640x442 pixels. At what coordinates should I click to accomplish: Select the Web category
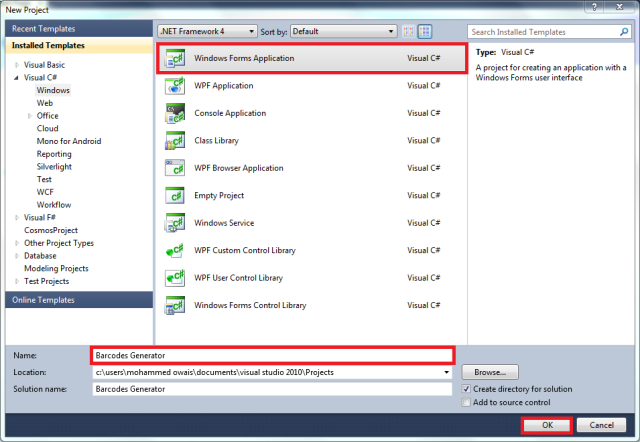pyautogui.click(x=44, y=103)
